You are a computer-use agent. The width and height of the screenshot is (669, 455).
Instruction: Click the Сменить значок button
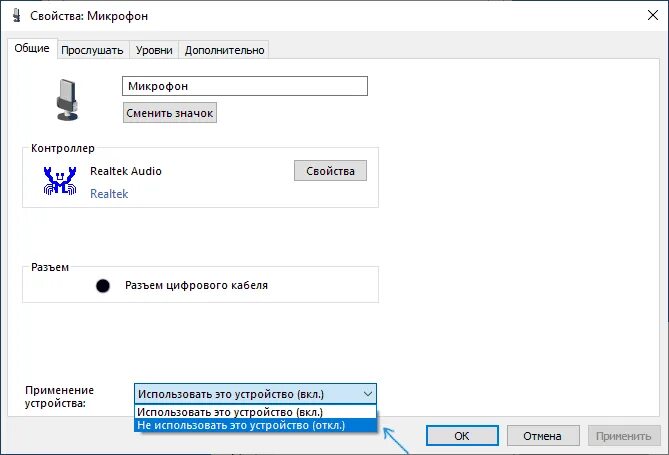tap(170, 113)
